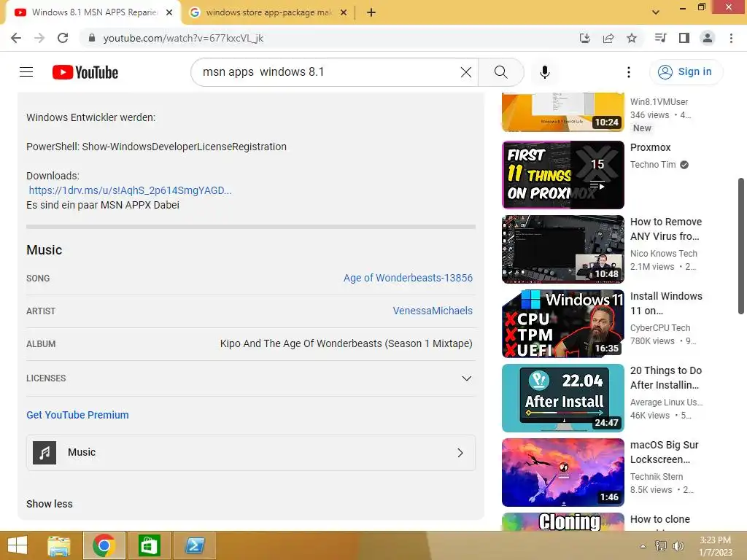The width and height of the screenshot is (747, 560).
Task: Click the address bar URL field
Action: tap(329, 38)
